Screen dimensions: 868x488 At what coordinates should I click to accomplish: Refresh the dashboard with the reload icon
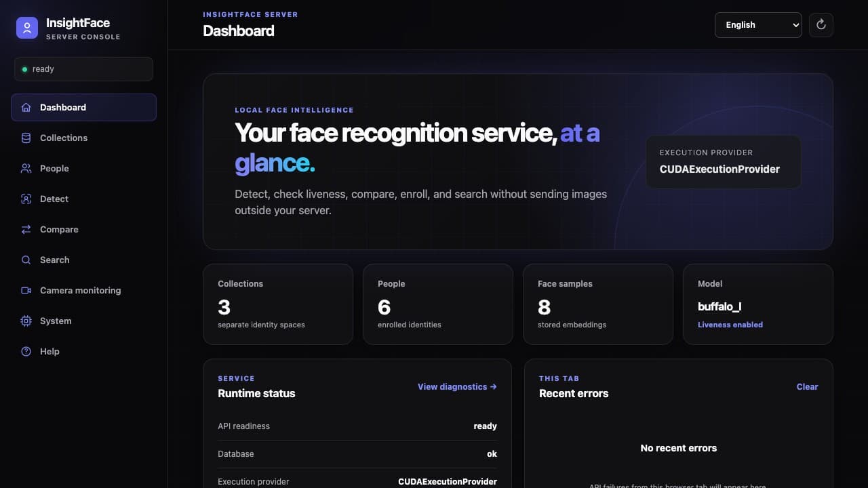click(821, 25)
